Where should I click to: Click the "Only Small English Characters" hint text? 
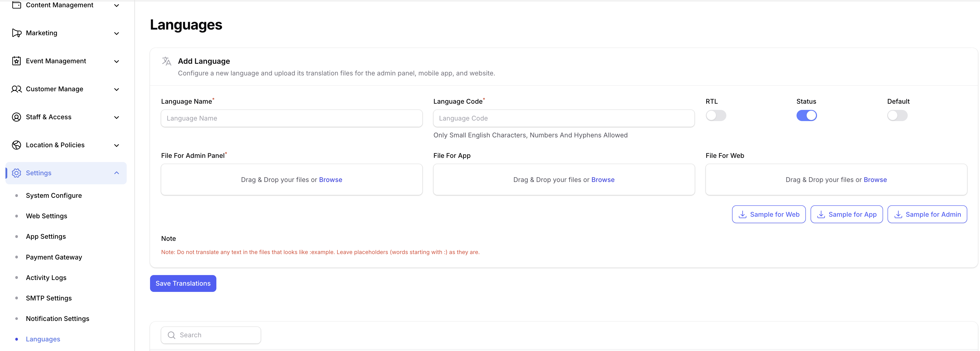point(530,135)
